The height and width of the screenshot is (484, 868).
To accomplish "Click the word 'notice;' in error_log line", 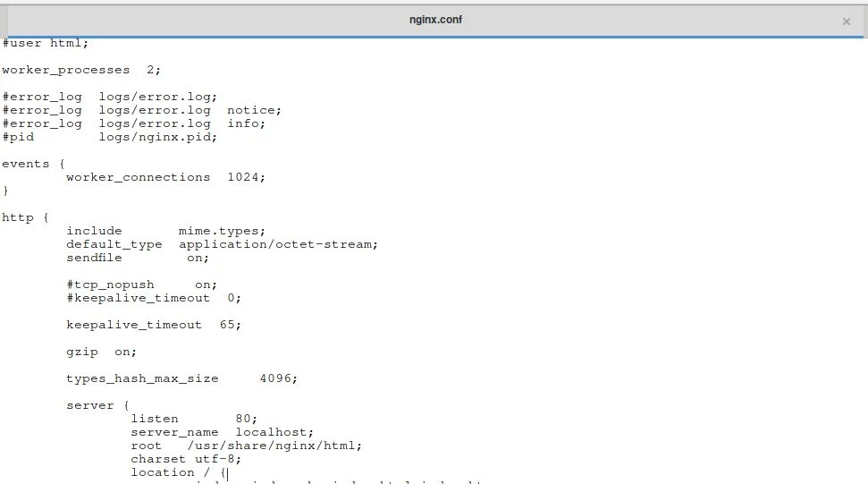I will click(254, 110).
